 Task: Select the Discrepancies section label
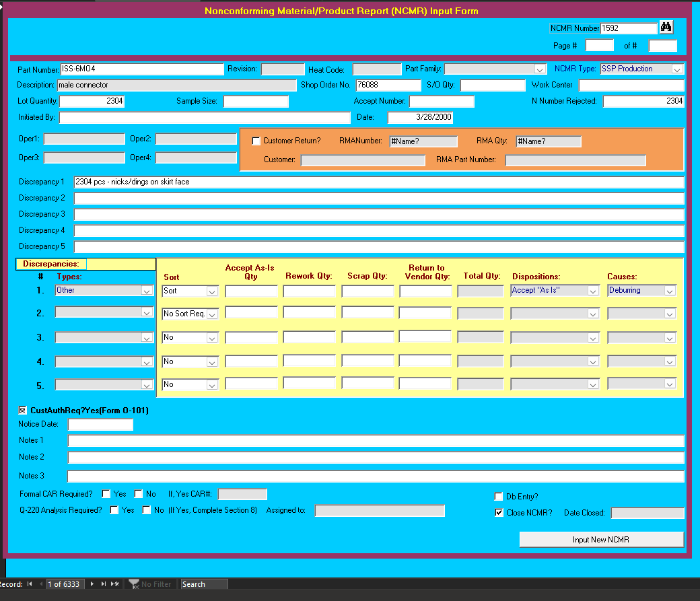(x=50, y=263)
